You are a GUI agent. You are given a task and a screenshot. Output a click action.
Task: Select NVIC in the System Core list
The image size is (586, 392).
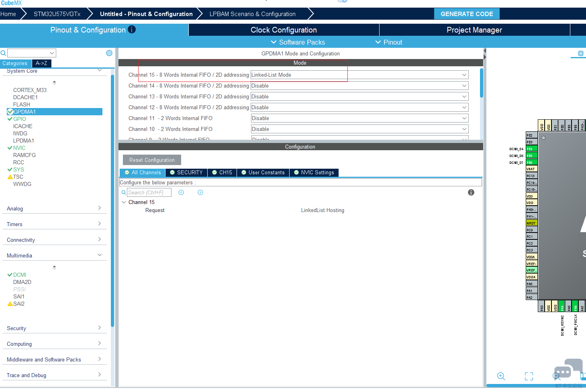tap(19, 148)
